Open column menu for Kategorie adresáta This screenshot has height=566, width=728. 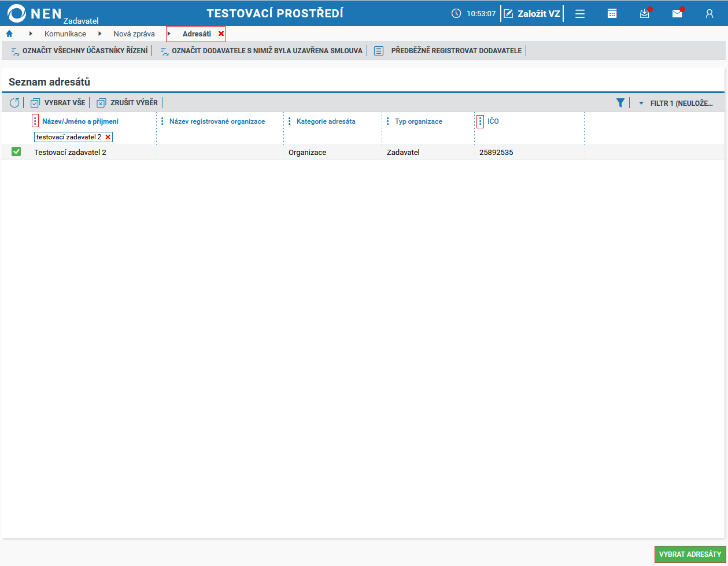[x=289, y=121]
